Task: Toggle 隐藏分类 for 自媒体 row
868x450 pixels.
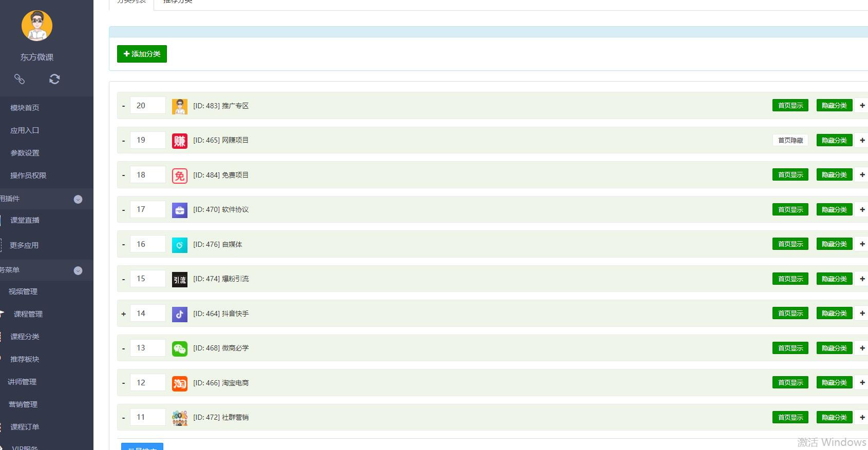Action: [834, 244]
